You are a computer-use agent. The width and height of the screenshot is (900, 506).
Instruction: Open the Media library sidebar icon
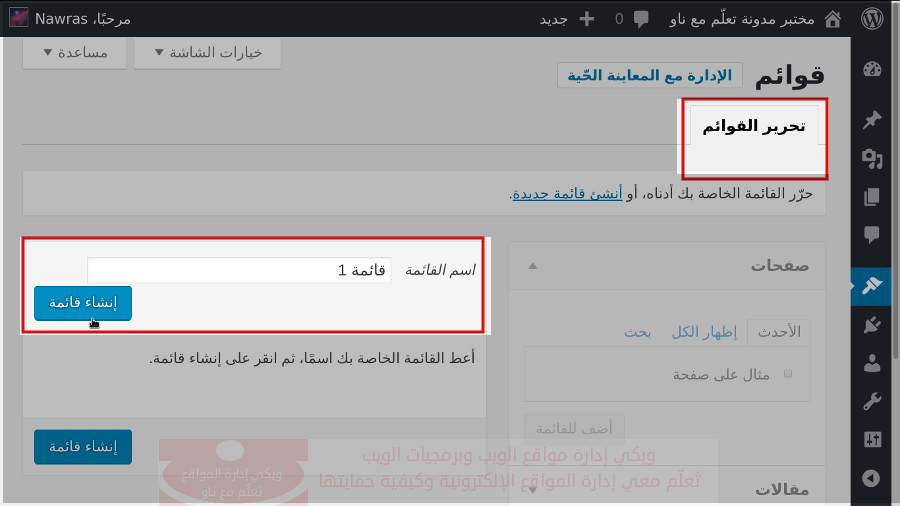click(871, 158)
